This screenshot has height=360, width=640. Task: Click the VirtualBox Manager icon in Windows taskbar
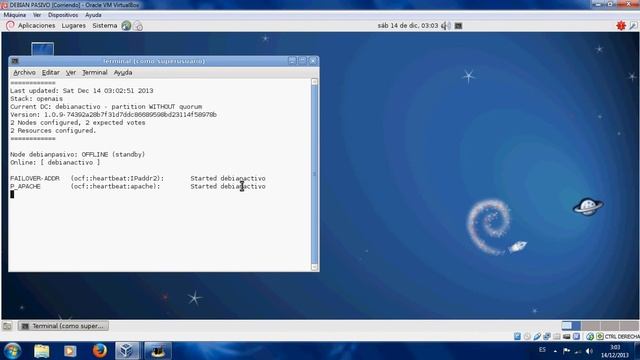click(x=127, y=351)
